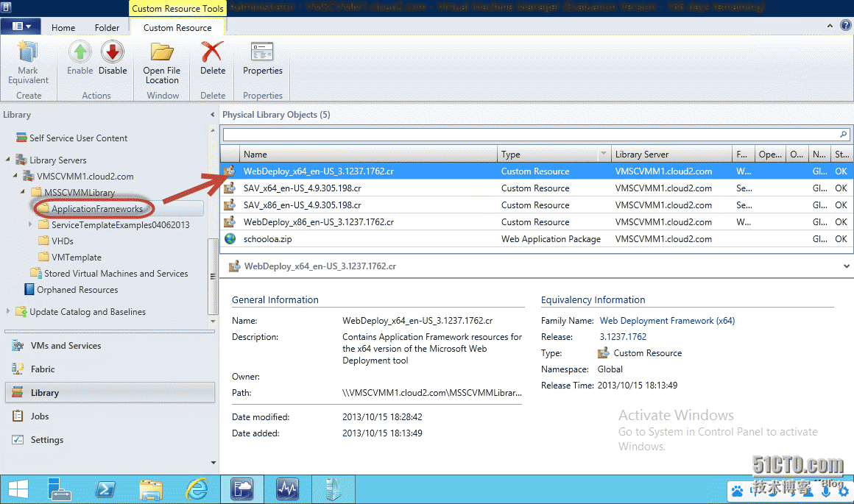Open the Jobs workspace

(x=110, y=416)
